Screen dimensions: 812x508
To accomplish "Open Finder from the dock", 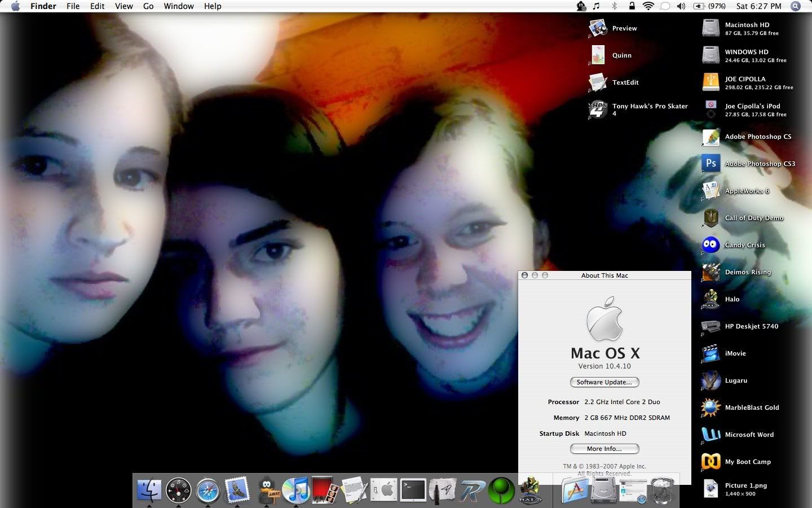I will click(149, 490).
